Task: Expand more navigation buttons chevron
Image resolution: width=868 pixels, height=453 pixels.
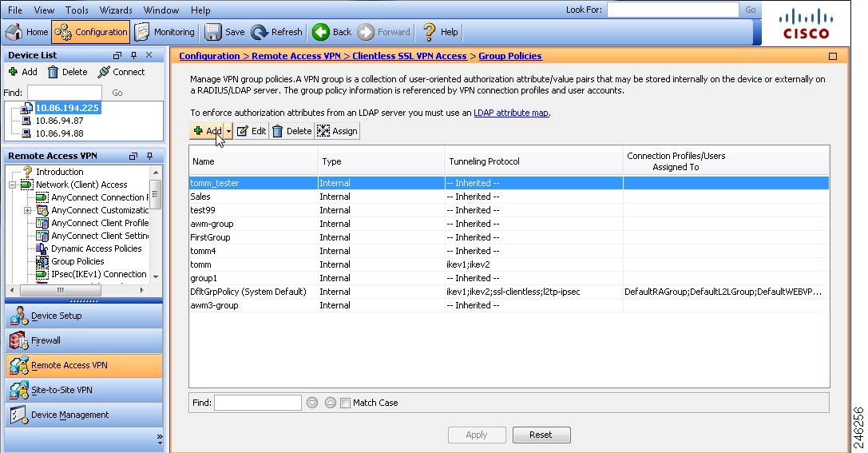Action: [160, 438]
